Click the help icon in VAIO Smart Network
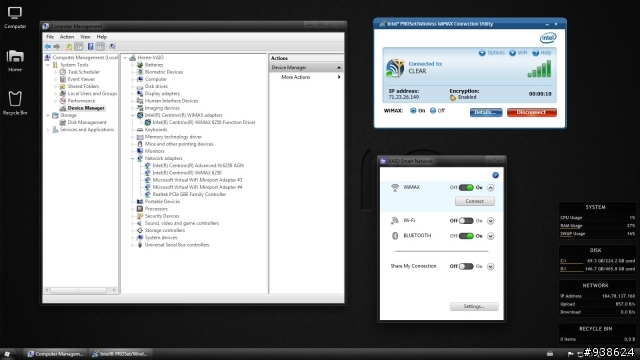This screenshot has height=360, width=640. [495, 175]
